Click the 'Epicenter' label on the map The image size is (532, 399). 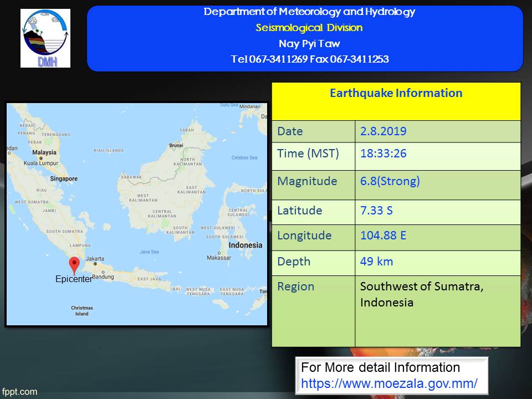74,279
